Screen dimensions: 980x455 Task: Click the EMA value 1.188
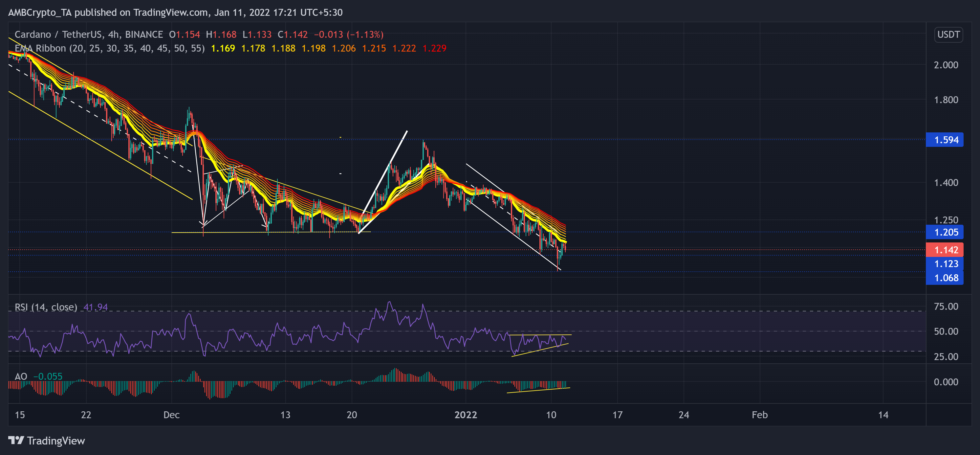[x=283, y=48]
